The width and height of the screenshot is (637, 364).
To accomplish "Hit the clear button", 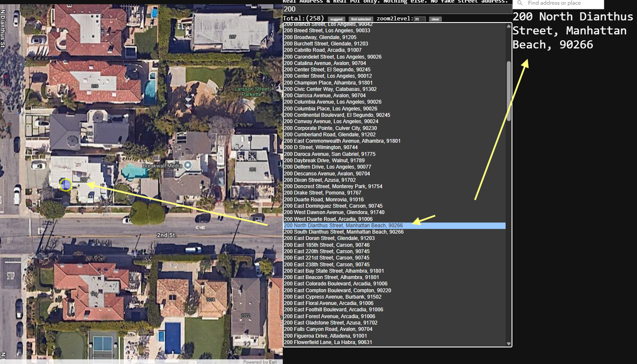I will coord(435,19).
